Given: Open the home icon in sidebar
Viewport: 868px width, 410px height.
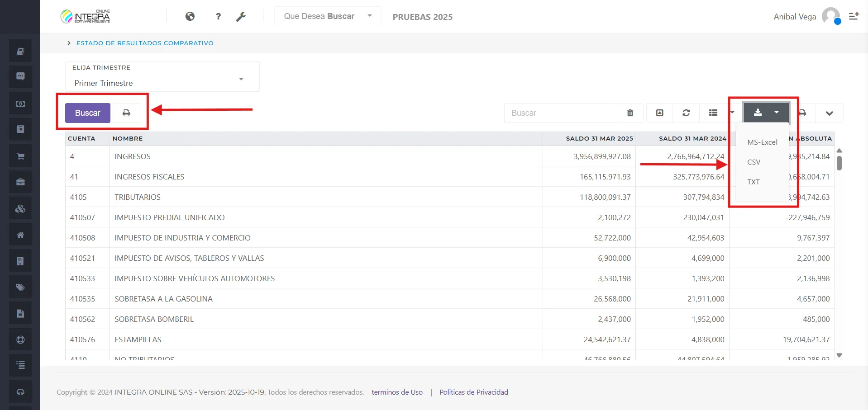Looking at the screenshot, I should pyautogui.click(x=20, y=235).
